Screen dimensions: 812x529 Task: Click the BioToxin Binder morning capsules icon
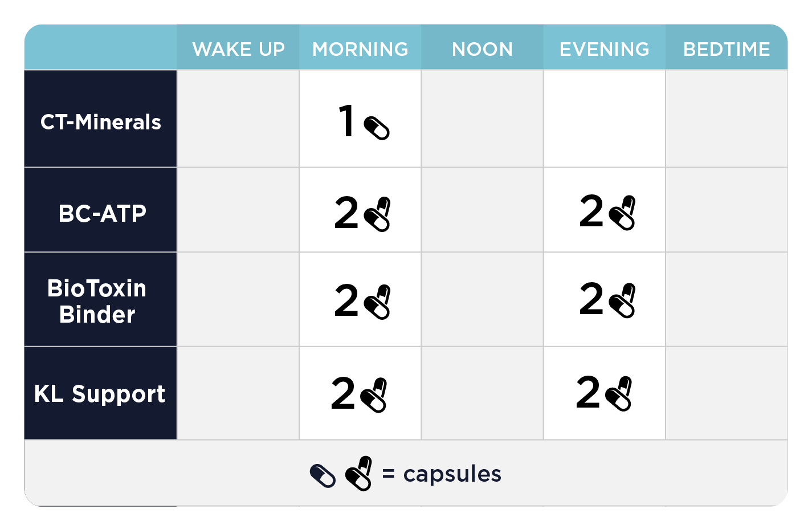[377, 302]
